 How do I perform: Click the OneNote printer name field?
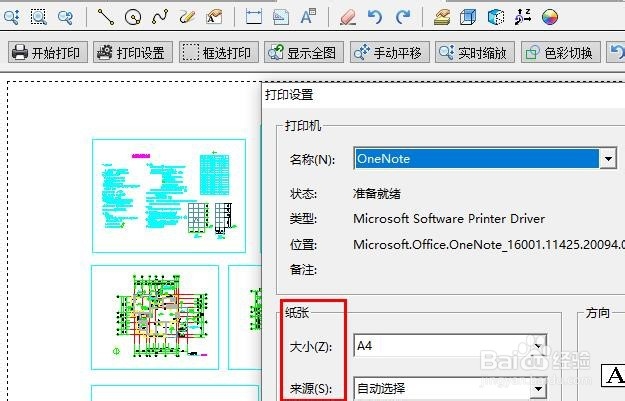pyautogui.click(x=477, y=159)
